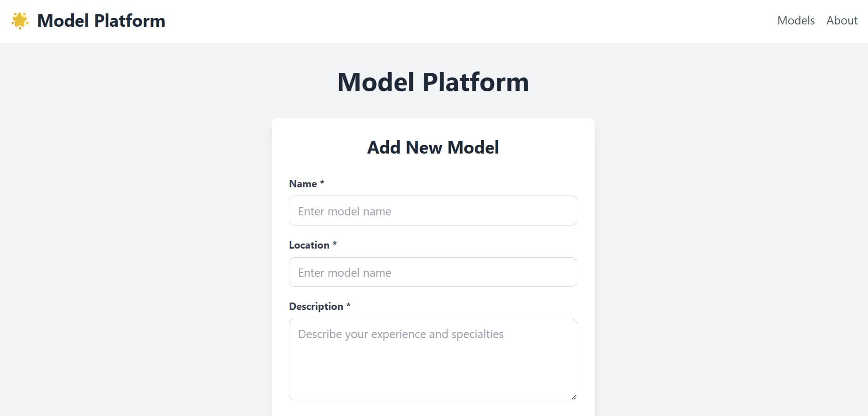Click the Name field label
This screenshot has height=416, width=868.
(303, 184)
